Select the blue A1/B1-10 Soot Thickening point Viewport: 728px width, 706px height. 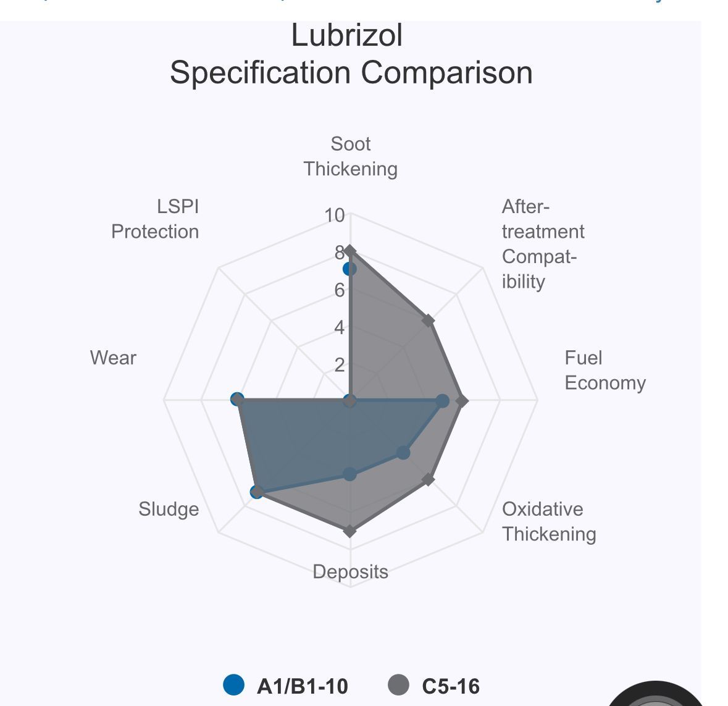[x=349, y=269]
